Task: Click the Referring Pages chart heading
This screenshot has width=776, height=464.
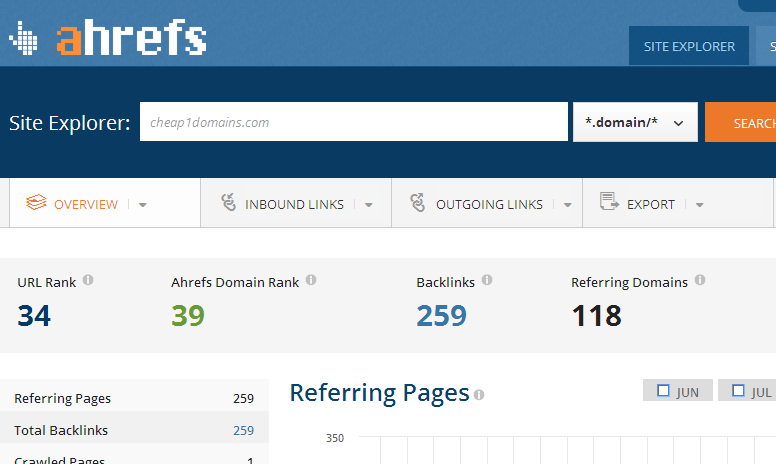Action: (x=379, y=394)
